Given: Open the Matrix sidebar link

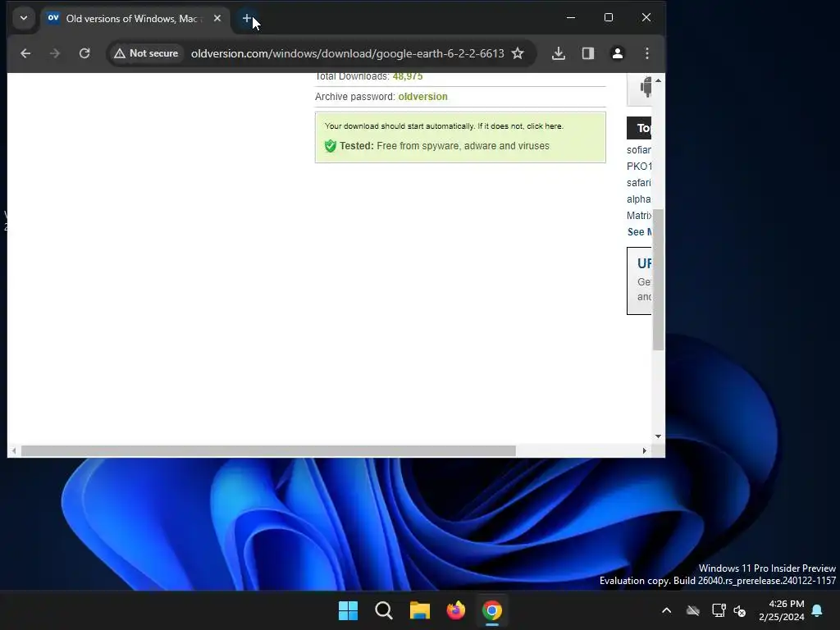Looking at the screenshot, I should pos(638,216).
